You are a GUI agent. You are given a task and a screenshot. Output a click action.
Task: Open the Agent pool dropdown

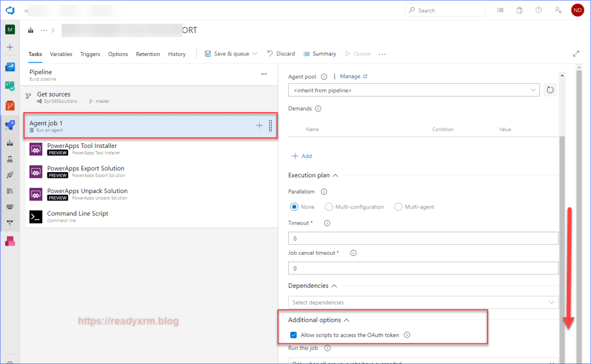[x=414, y=90]
